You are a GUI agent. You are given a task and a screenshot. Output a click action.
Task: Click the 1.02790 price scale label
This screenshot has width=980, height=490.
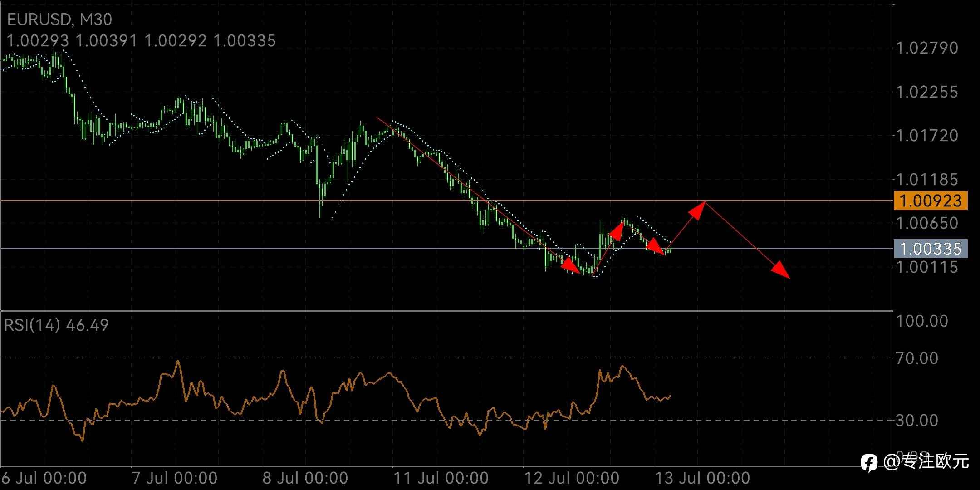926,48
